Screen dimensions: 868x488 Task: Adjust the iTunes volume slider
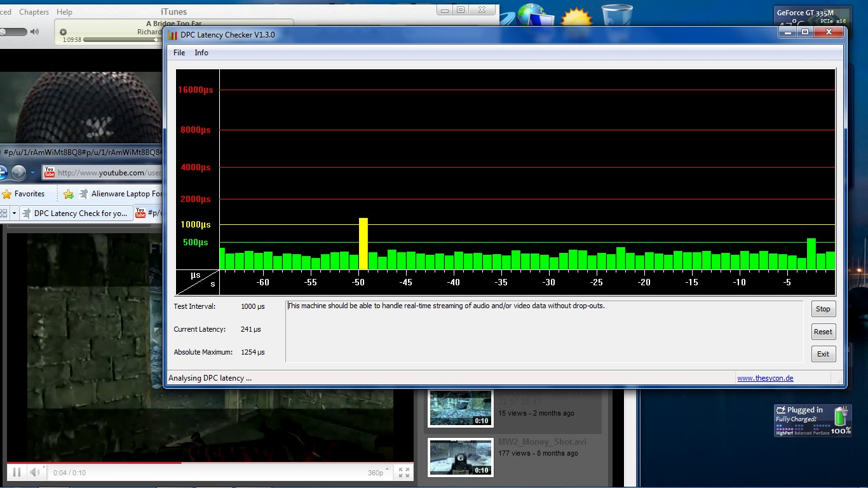[13, 32]
